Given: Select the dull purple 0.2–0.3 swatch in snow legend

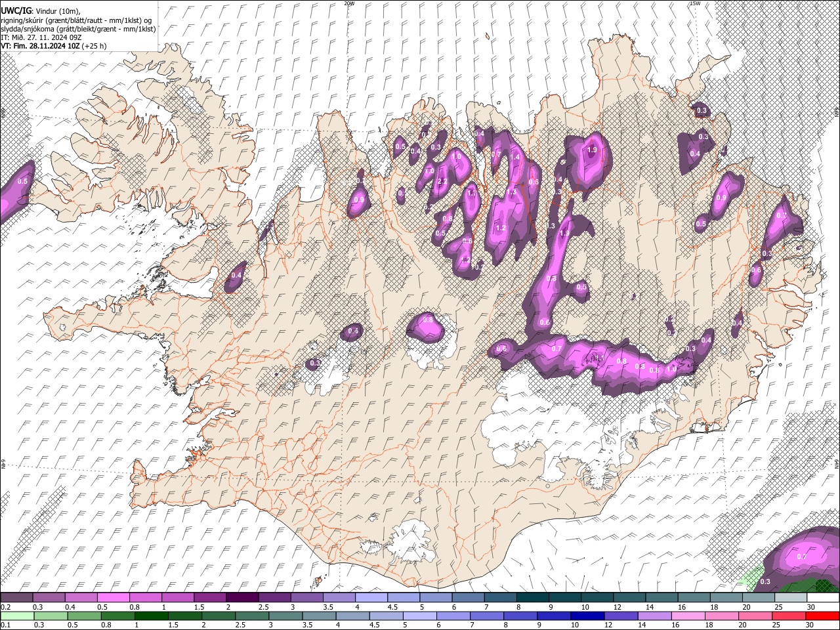Looking at the screenshot, I should 16,598.
